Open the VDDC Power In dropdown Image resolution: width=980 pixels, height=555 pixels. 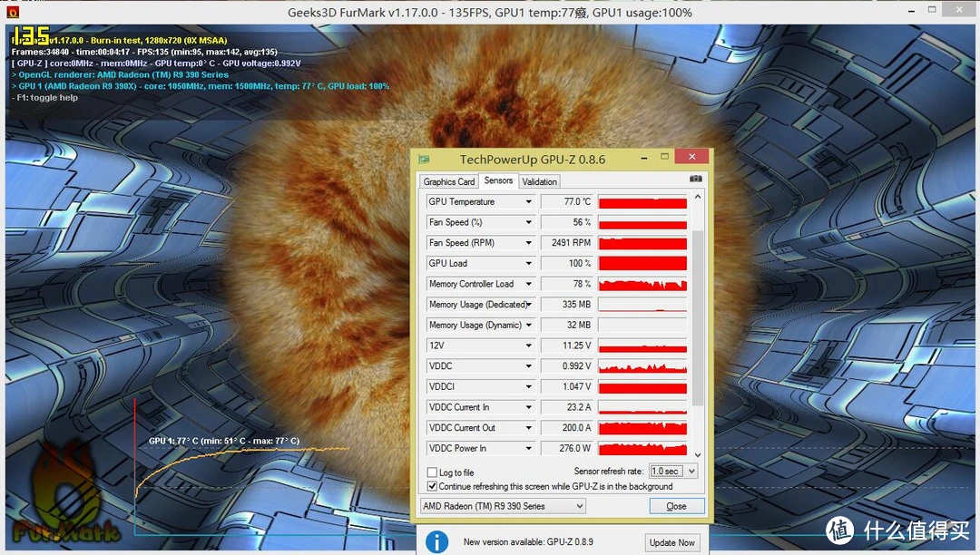coord(529,448)
